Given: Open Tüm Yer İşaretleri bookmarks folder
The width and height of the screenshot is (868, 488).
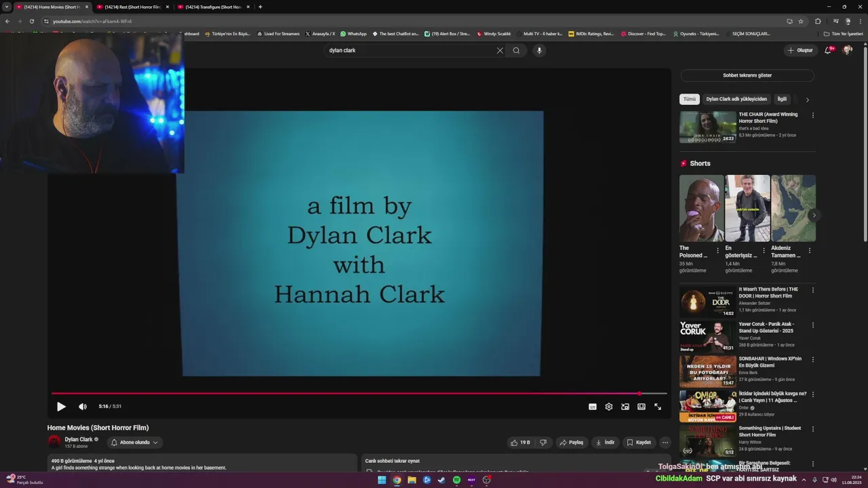Looking at the screenshot, I should [x=844, y=34].
